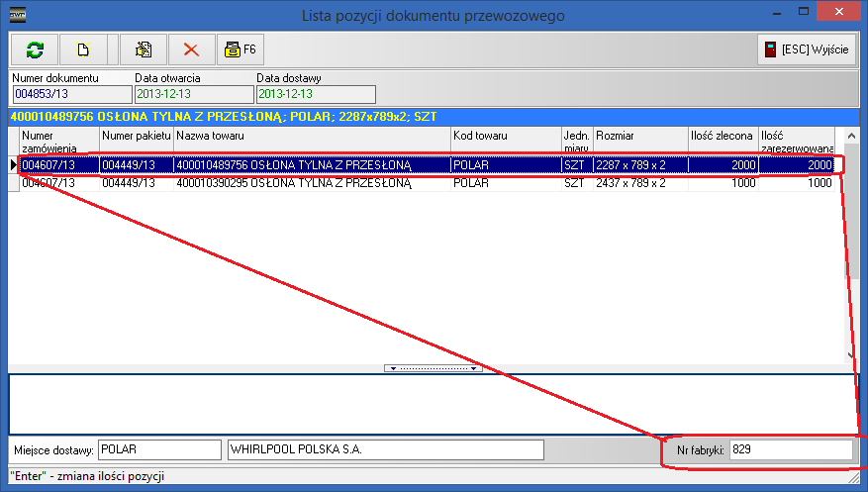Select the highlighted row with product 400010489756
Viewport: 868px width, 492px height.
(x=311, y=165)
